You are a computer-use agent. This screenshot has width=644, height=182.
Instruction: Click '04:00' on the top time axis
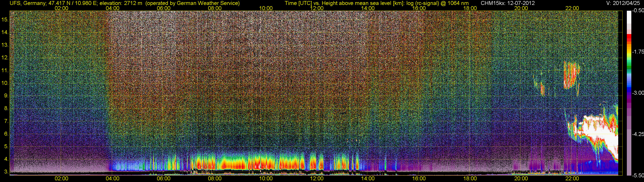(112, 8)
